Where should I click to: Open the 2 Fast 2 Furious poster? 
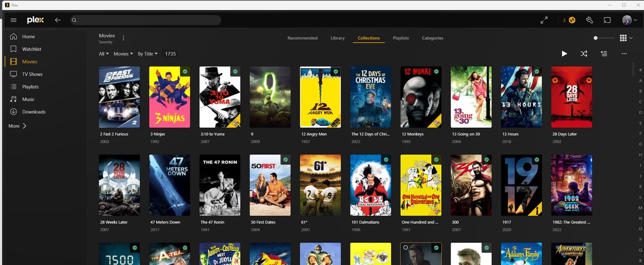[119, 97]
